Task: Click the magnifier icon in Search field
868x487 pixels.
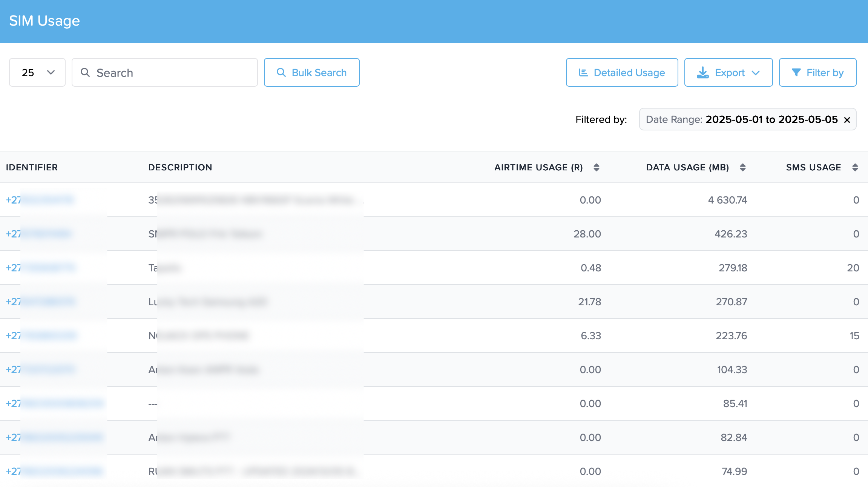Action: [x=85, y=72]
